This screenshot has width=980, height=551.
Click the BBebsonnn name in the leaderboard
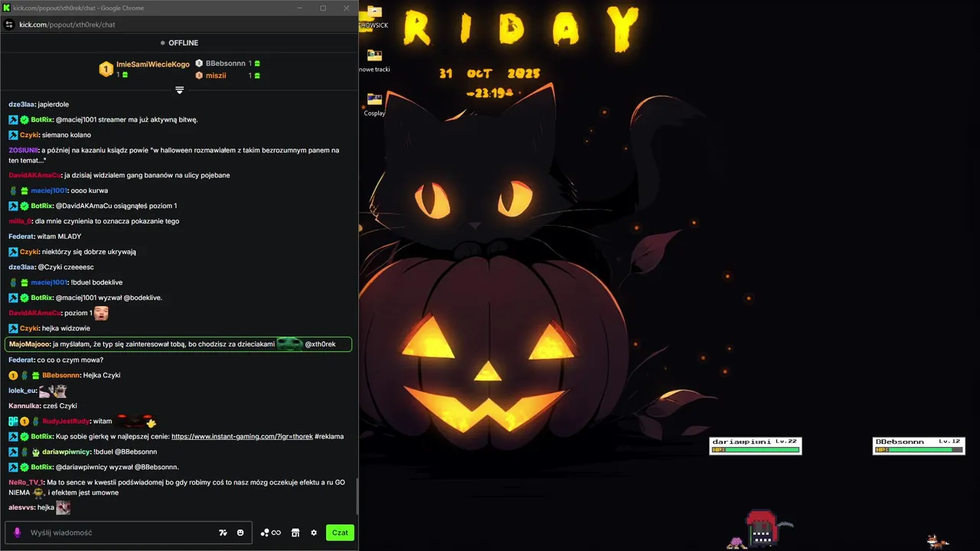(x=226, y=64)
